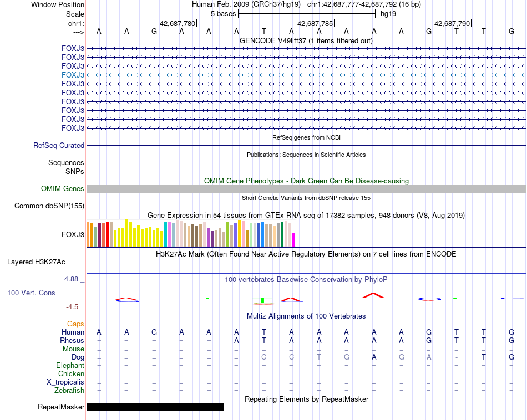The height and width of the screenshot is (420, 527).
Task: Select the Zebrafish alignment row label
Action: (69, 391)
